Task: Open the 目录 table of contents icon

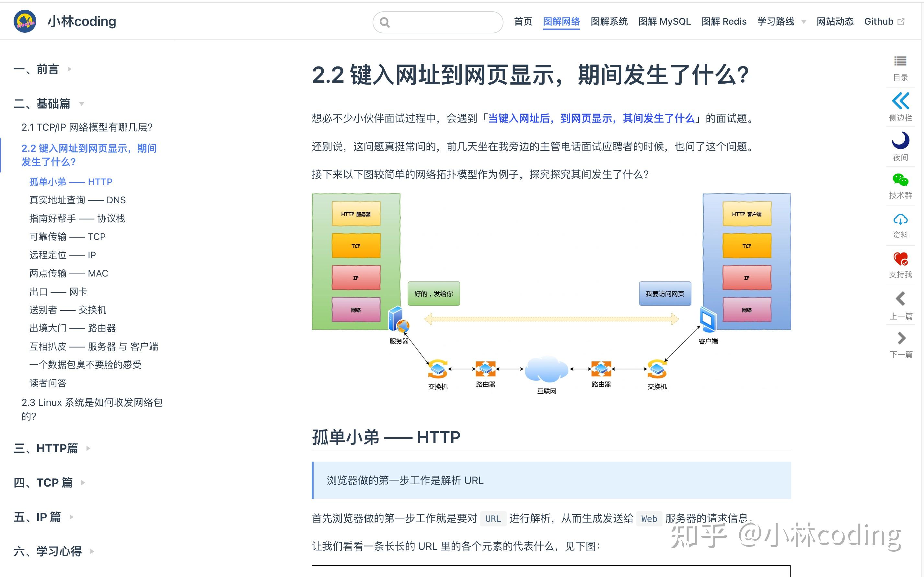Action: [x=901, y=61]
